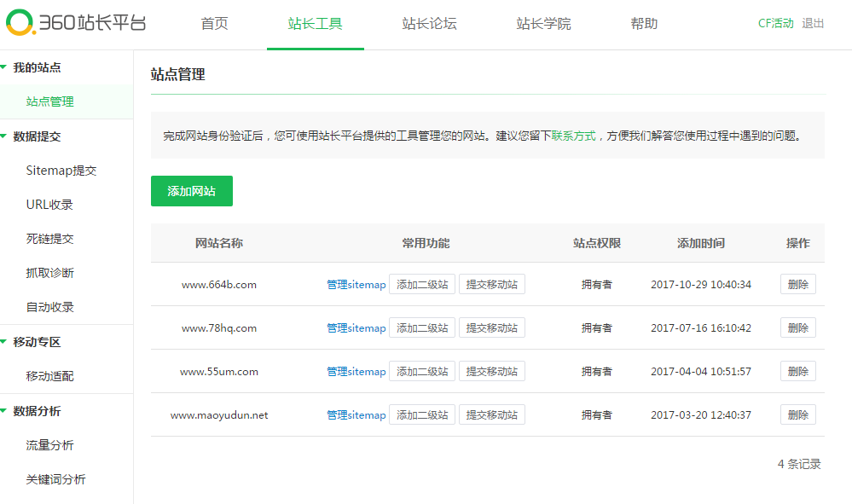
Task: Open the 联系方式 link in notice
Action: point(573,136)
